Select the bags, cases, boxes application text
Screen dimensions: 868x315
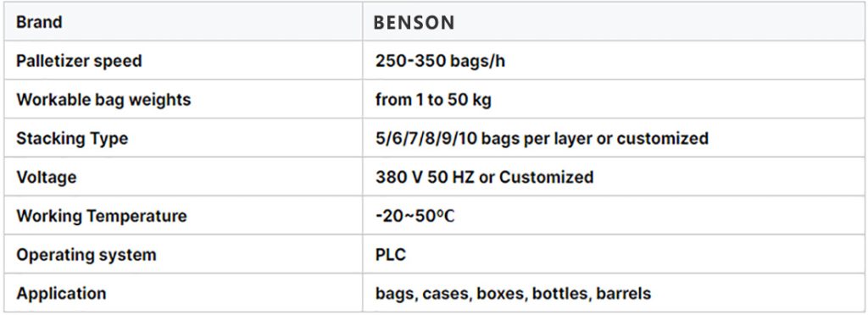(x=451, y=294)
